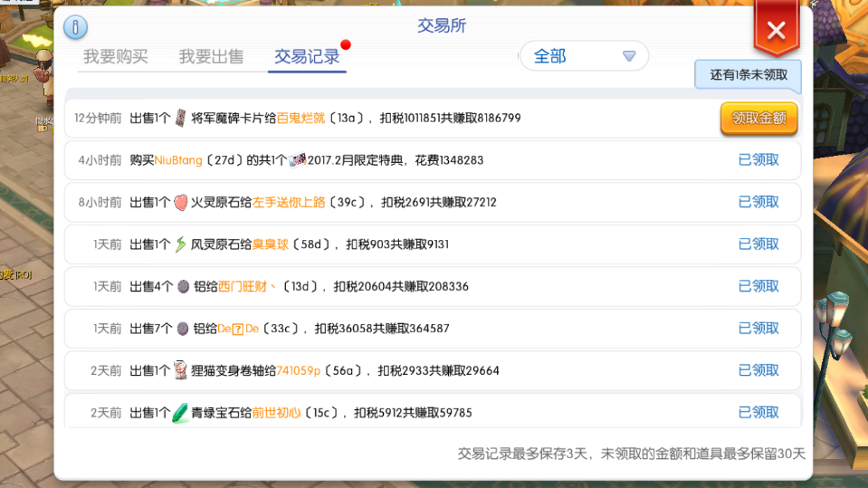Click 已领取 on the 青绿宝石 row
Image resolution: width=868 pixels, height=488 pixels.
(759, 413)
